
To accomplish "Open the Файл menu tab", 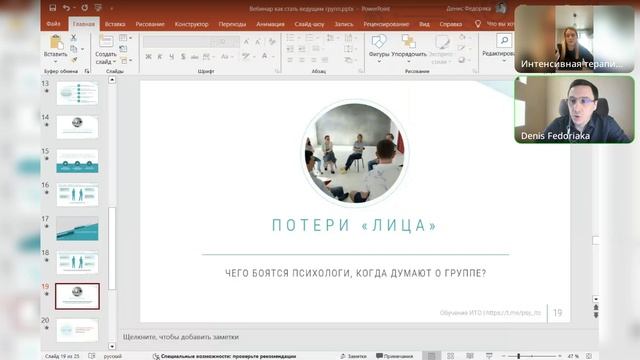I will pos(53,24).
